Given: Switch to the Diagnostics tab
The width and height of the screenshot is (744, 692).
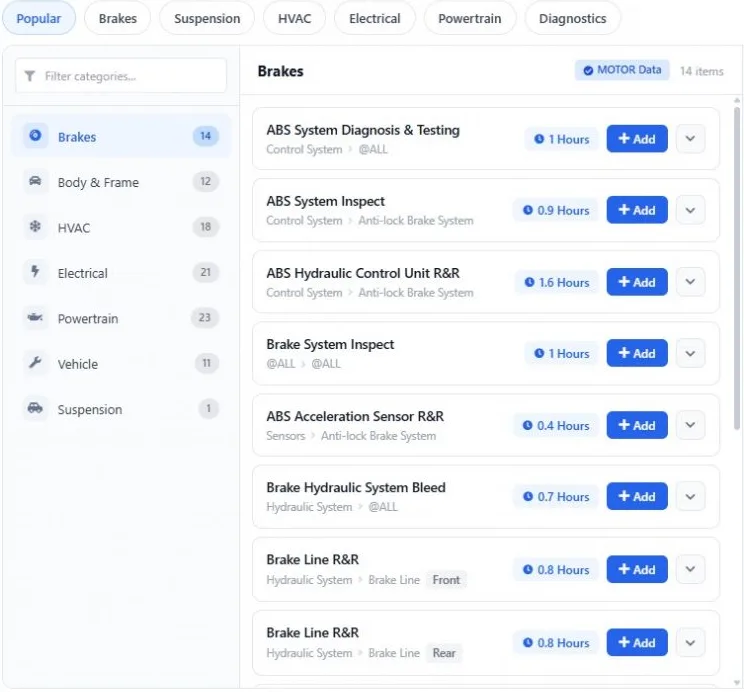Looking at the screenshot, I should (572, 19).
